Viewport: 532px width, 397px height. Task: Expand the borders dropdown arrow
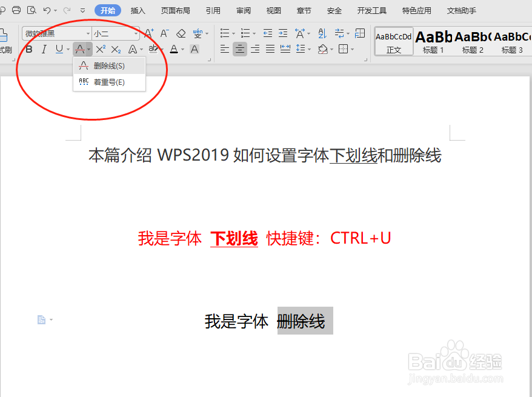353,50
